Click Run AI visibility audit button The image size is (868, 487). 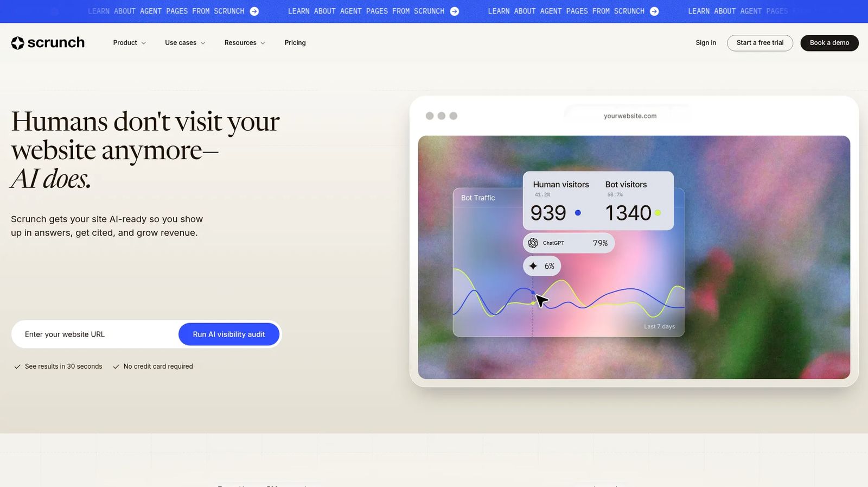point(229,334)
